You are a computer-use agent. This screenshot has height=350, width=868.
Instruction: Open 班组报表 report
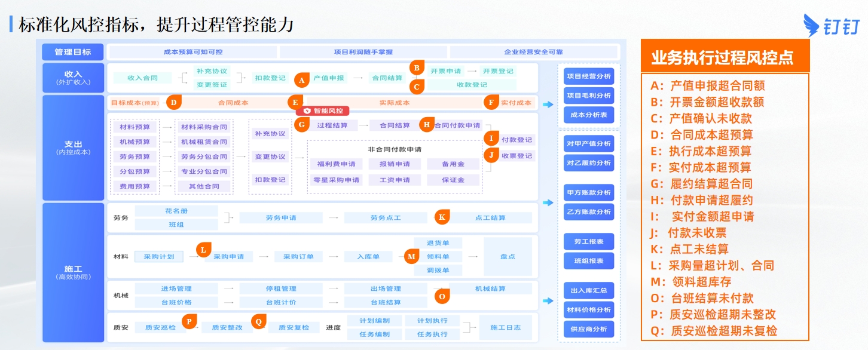[589, 260]
